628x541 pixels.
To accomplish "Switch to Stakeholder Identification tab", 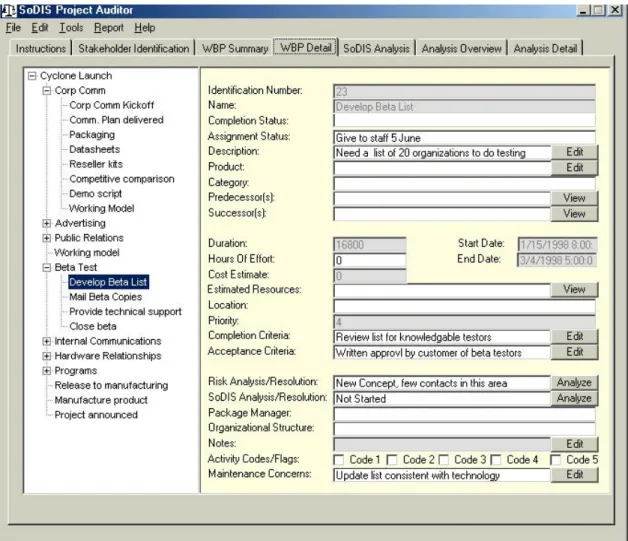I will point(134,48).
